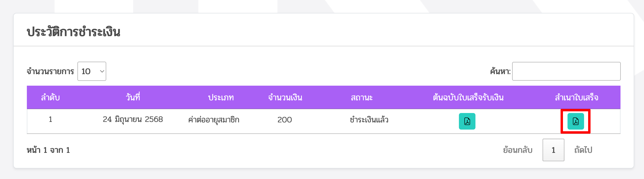Click the ต้นฉบับใบเสร็จรับเงิน column header
The width and height of the screenshot is (644, 179).
[468, 97]
